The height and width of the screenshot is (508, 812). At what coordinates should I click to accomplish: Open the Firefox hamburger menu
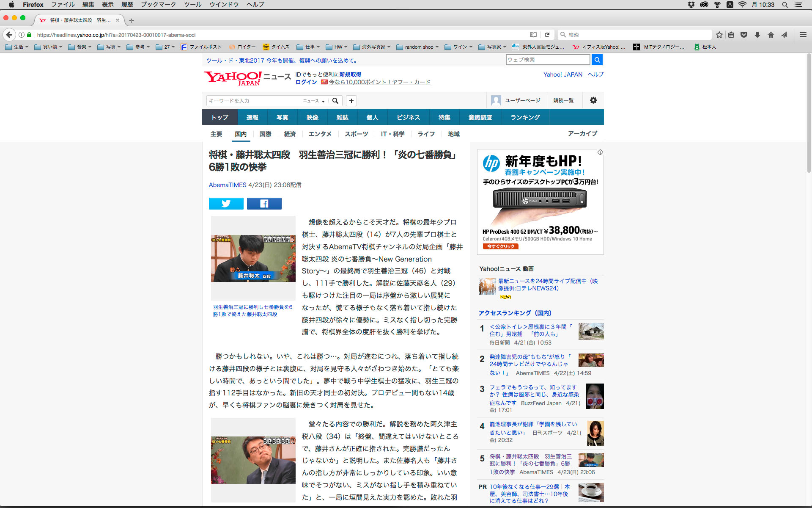tap(803, 35)
